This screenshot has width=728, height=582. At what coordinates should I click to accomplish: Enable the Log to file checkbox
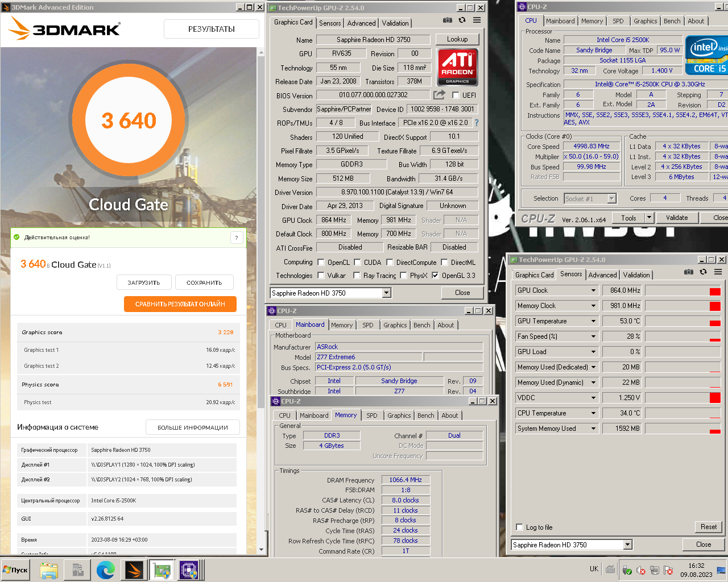pos(519,527)
